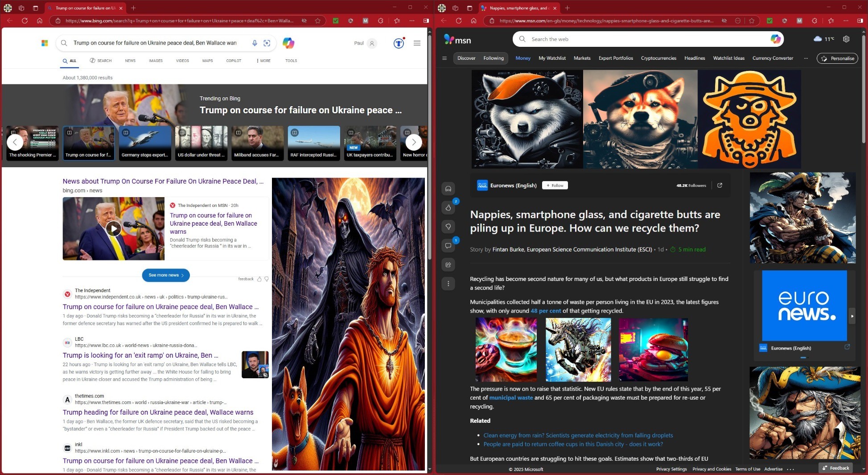Image resolution: width=868 pixels, height=475 pixels.
Task: Open the Bing hamburger settings menu
Action: click(417, 43)
